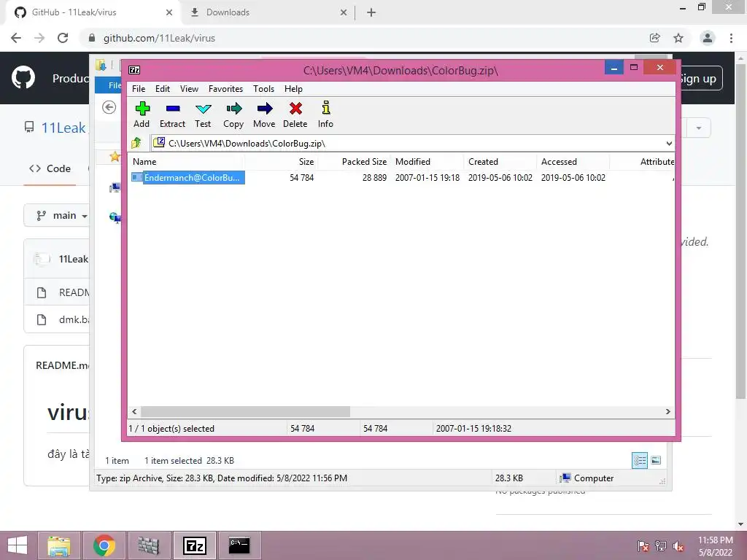Image resolution: width=747 pixels, height=560 pixels.
Task: Click the '1 / 1 object(s) selected' status text
Action: [171, 429]
